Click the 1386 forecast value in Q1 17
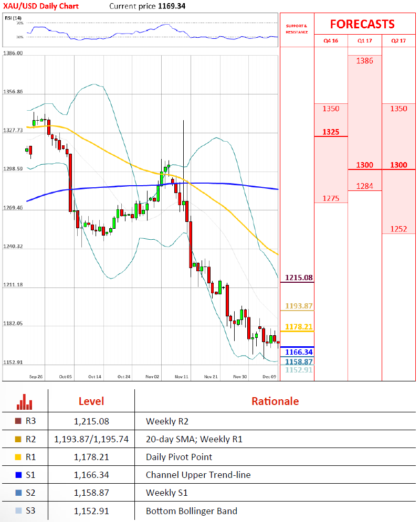420x522 pixels. click(x=365, y=60)
